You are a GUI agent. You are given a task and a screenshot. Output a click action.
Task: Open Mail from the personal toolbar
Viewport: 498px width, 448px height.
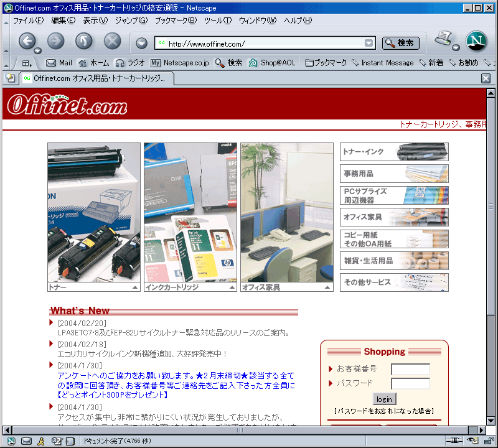[59, 63]
